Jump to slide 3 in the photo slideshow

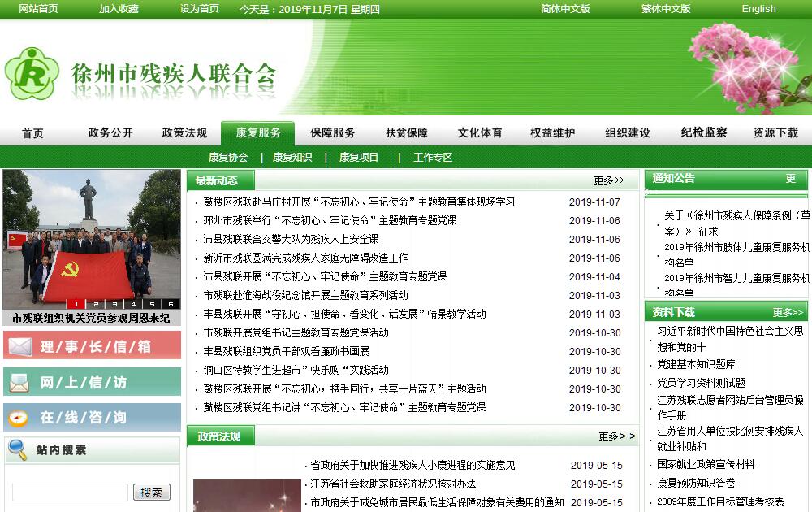pos(114,304)
